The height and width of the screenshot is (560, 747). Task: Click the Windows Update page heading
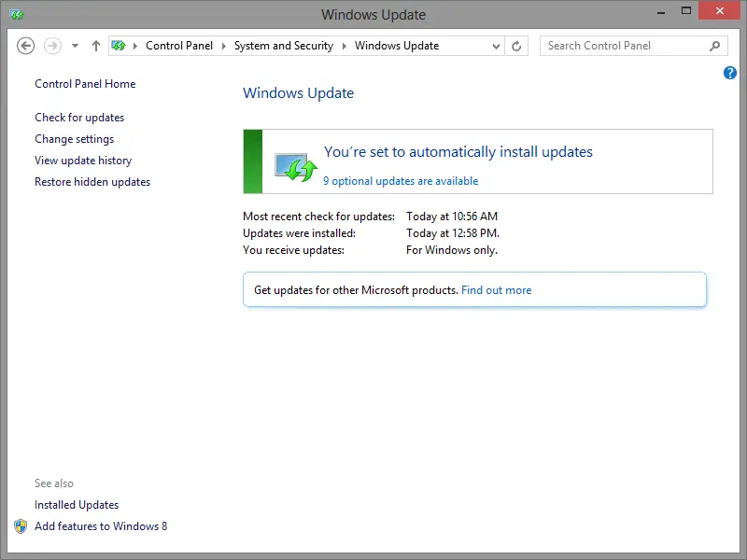298,92
